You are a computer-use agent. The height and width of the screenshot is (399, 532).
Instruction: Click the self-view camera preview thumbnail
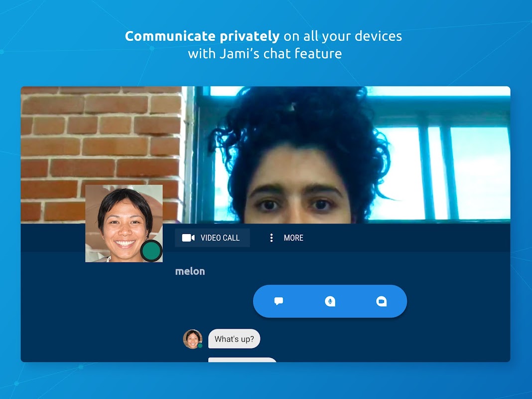point(124,223)
